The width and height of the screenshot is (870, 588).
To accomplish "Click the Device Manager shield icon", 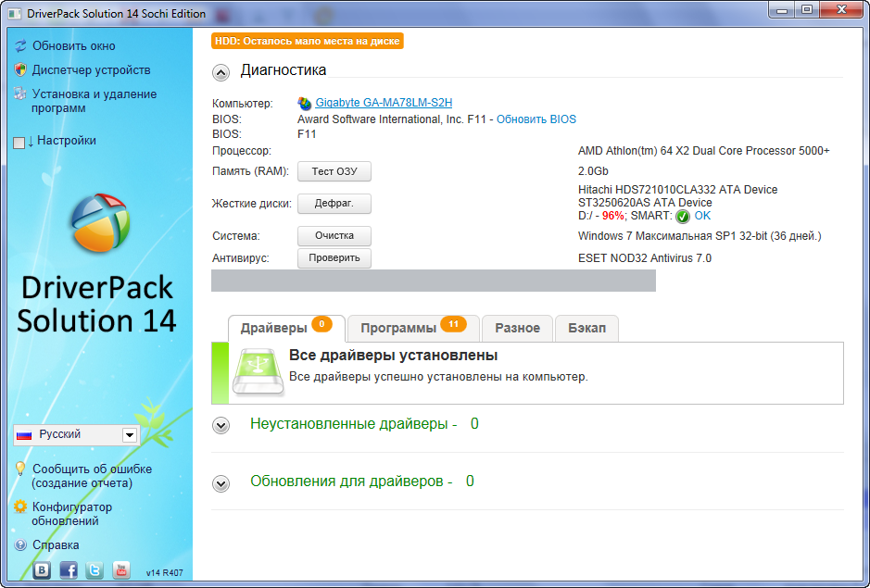I will click(20, 69).
